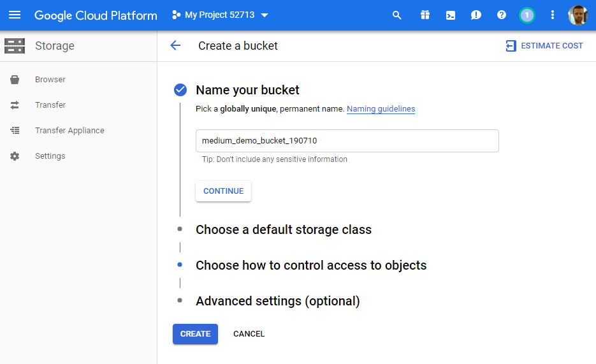Open Transfer Appliance in the sidebar

[x=69, y=130]
